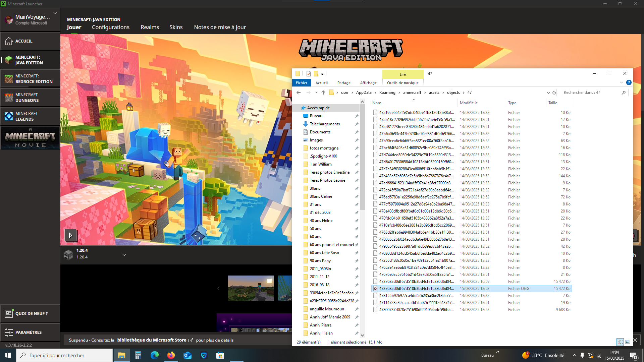
Task: Open Téléchargements in quick access
Action: coord(325,124)
